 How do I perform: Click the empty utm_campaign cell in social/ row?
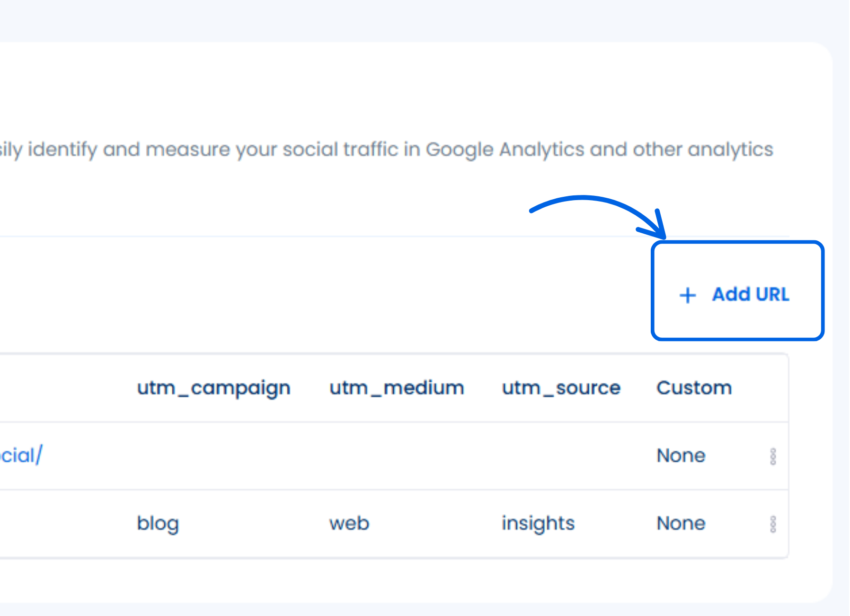[213, 456]
